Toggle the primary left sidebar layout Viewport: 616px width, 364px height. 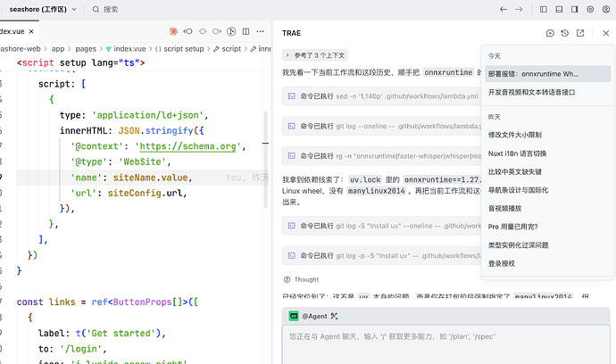544,9
